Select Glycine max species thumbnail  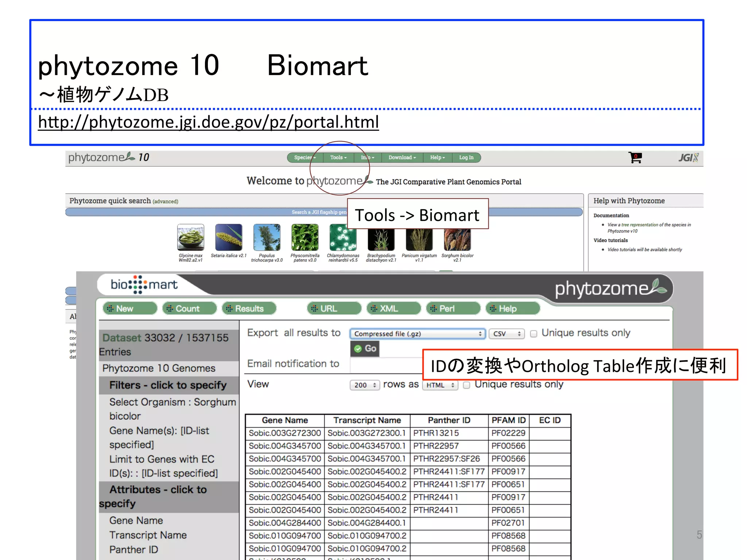(191, 237)
